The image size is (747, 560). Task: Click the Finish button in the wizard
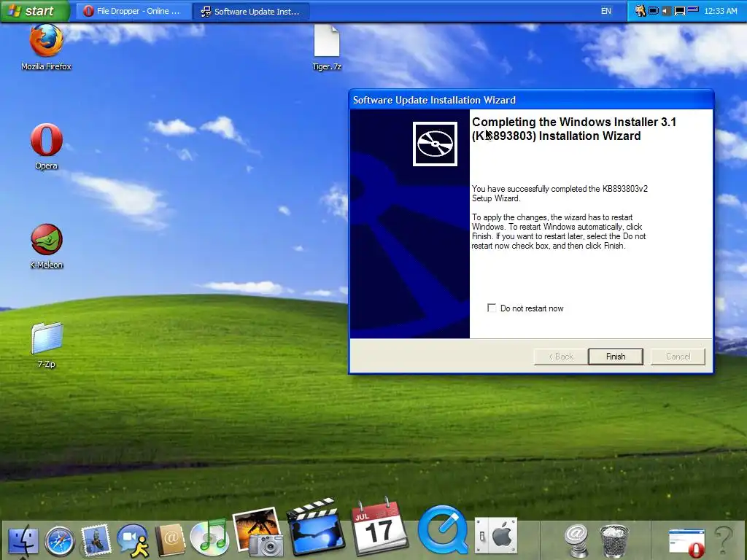click(616, 357)
